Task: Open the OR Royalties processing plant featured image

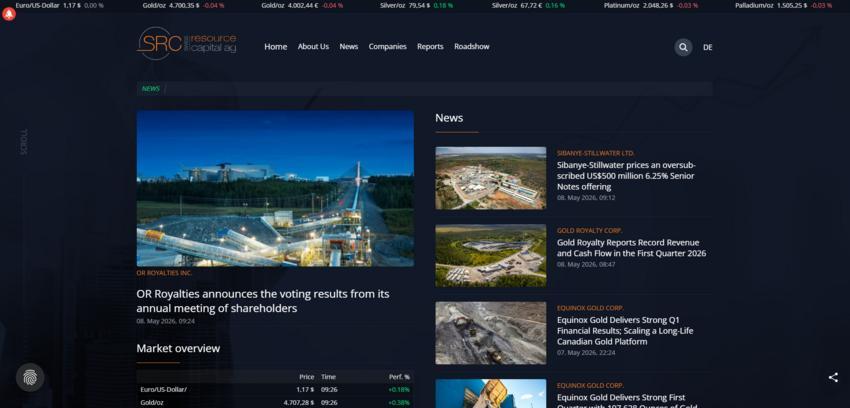Action: pos(275,189)
